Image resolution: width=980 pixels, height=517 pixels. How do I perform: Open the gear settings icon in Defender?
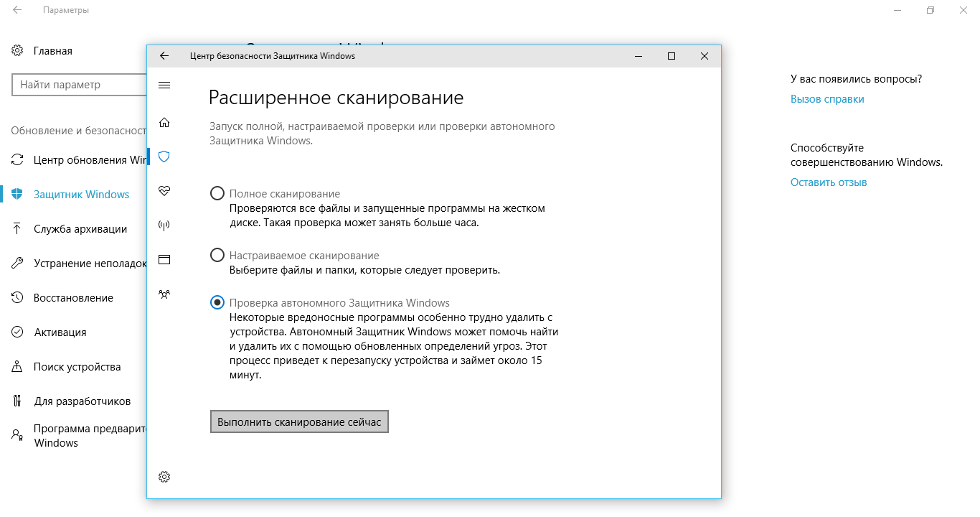pyautogui.click(x=164, y=477)
